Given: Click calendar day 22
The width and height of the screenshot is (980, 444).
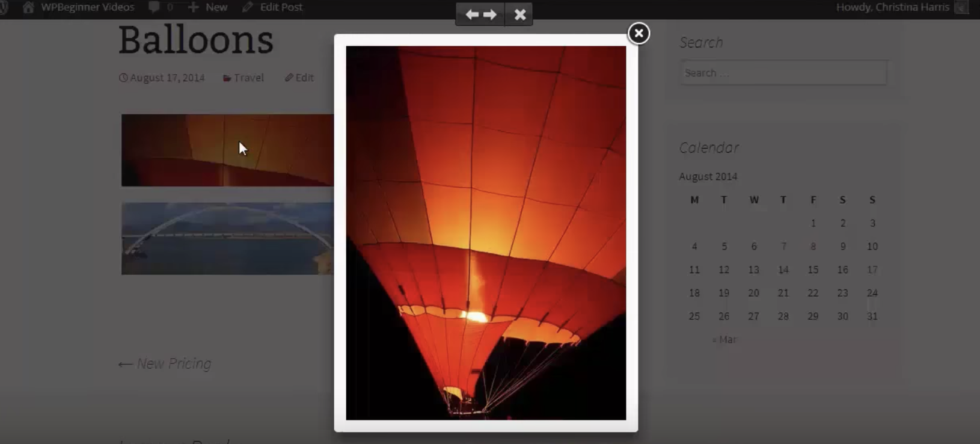Looking at the screenshot, I should 813,293.
